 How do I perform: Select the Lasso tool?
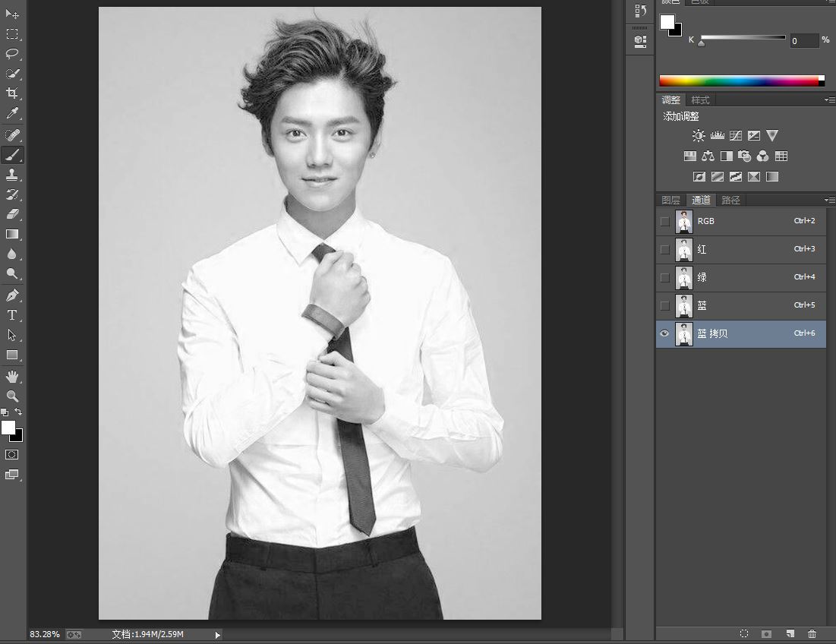coord(12,54)
